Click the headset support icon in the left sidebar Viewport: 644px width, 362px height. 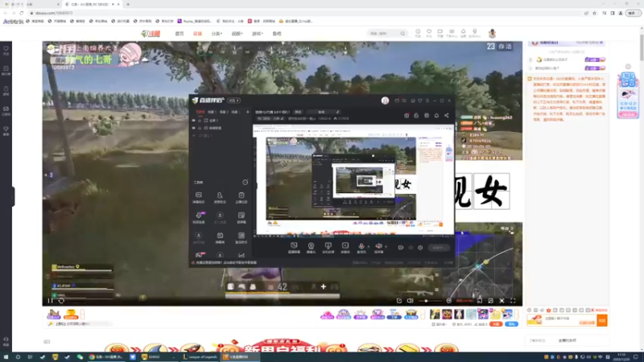(x=6, y=340)
